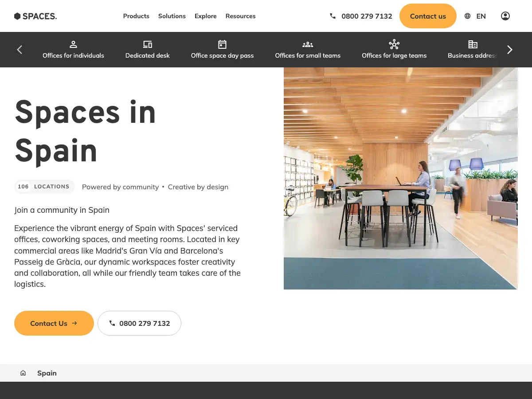
Task: Click the home breadcrumb icon
Action: pos(23,373)
